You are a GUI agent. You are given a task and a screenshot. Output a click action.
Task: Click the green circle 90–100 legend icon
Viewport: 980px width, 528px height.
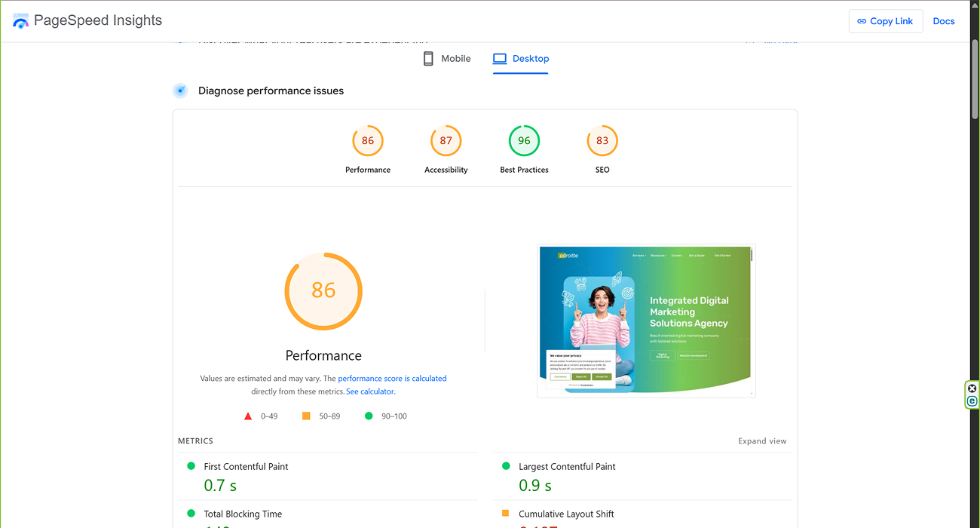369,416
